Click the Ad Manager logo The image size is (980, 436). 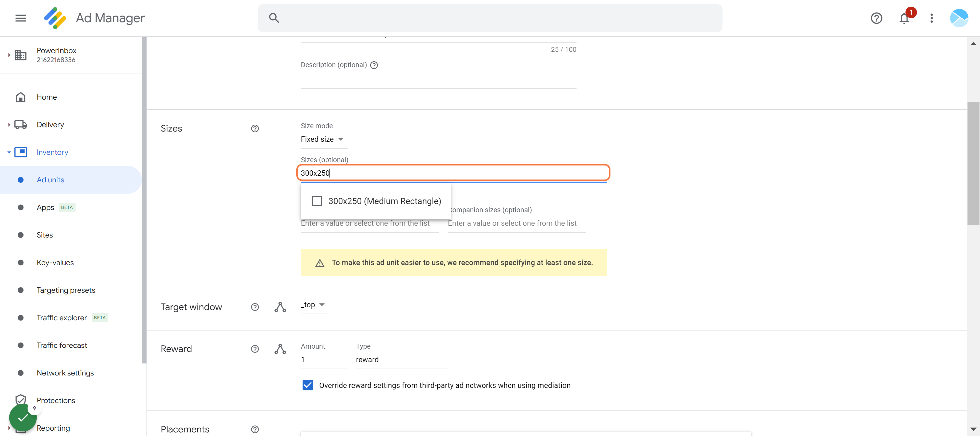point(55,18)
